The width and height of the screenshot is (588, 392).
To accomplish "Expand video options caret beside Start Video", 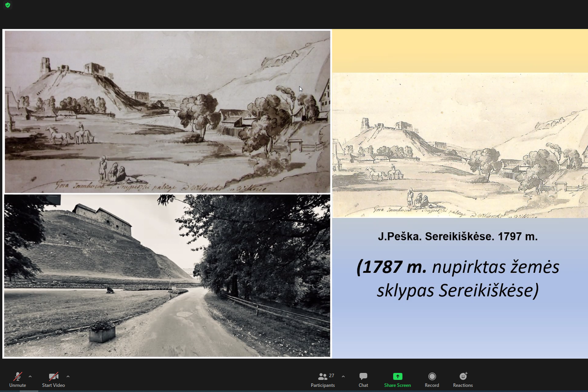I will coord(68,377).
